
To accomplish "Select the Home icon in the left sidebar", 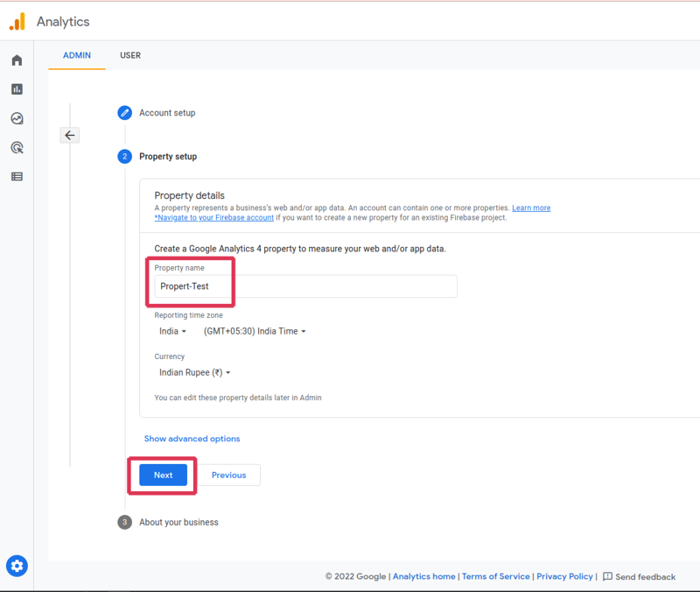I will click(x=17, y=60).
